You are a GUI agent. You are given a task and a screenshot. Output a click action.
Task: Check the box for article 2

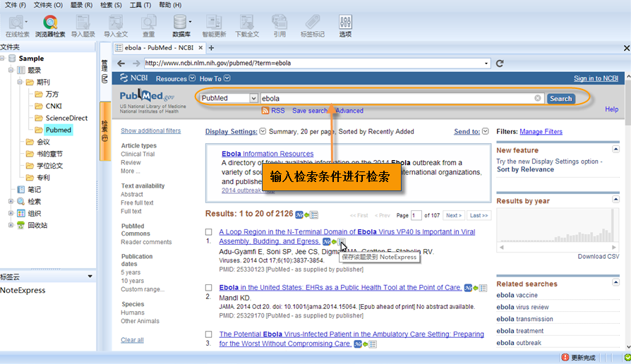[208, 288]
